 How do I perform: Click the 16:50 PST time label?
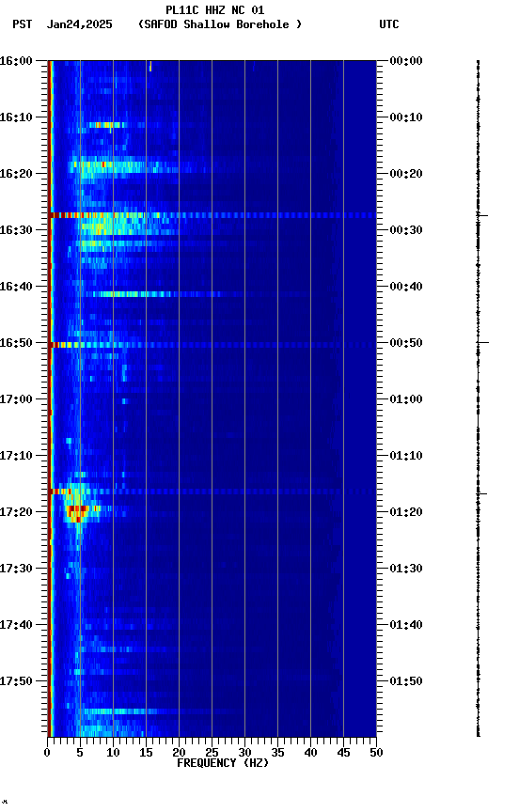[16, 343]
